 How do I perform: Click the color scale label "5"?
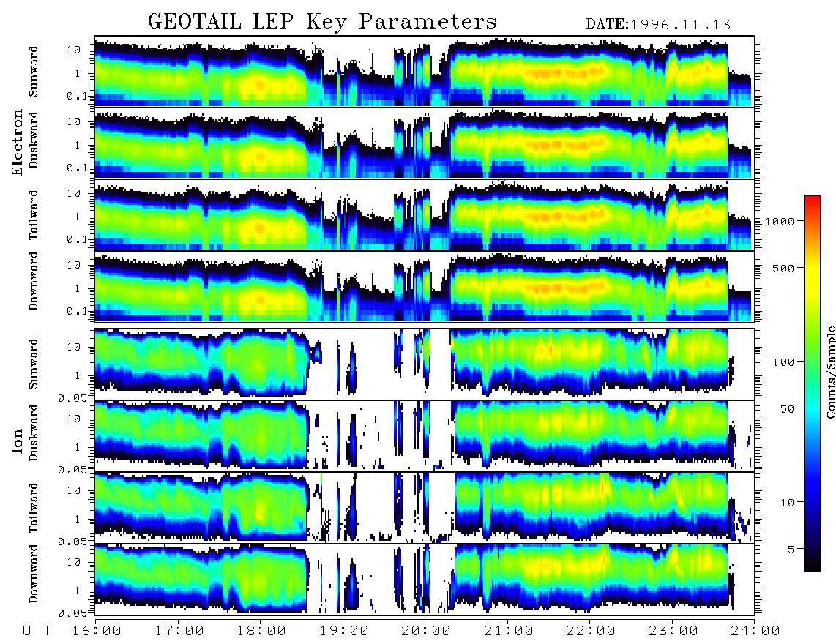pyautogui.click(x=791, y=549)
